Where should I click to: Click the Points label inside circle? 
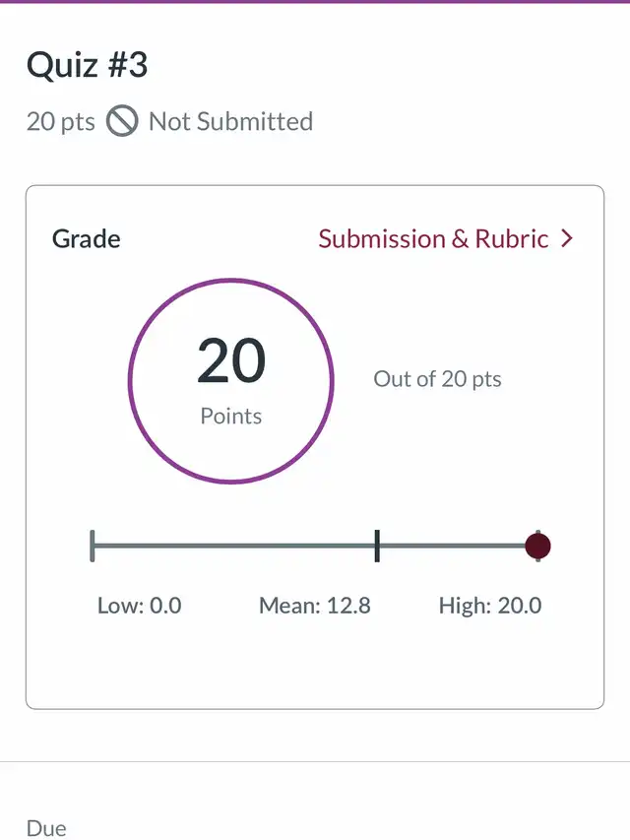[231, 416]
